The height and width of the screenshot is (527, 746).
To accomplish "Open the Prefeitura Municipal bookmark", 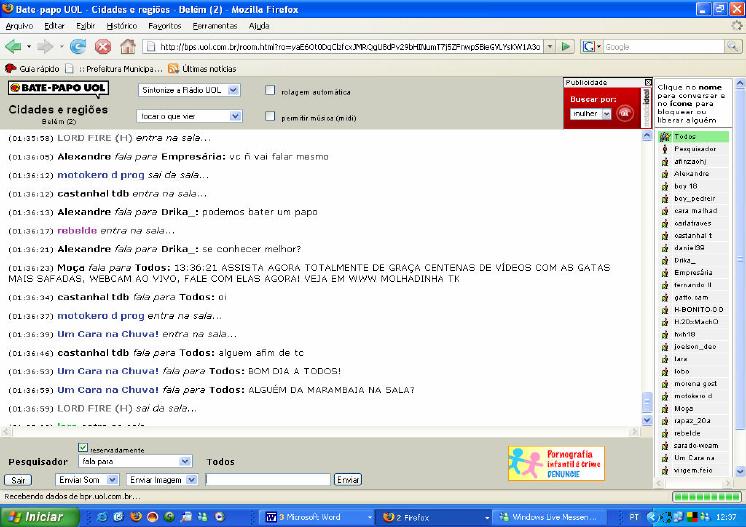I will click(114, 68).
